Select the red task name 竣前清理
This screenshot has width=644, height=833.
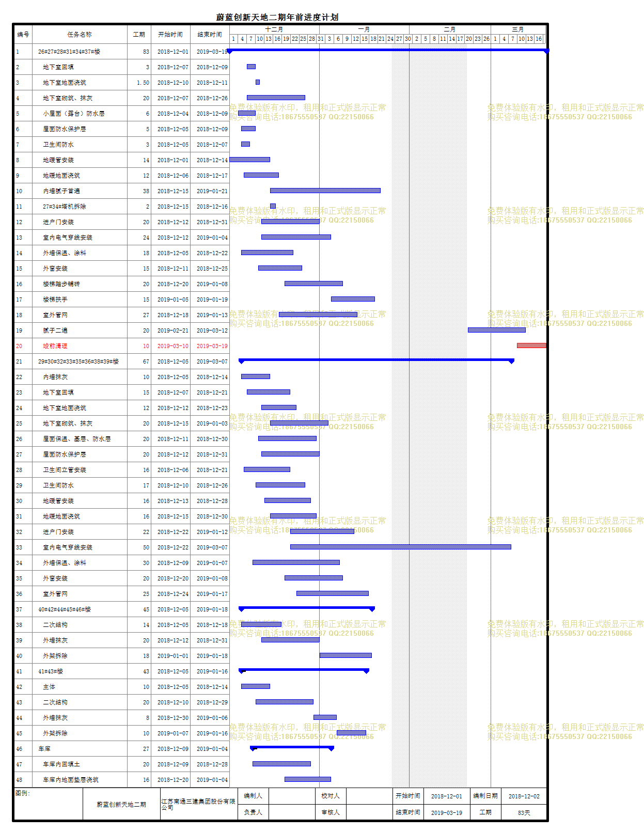click(55, 346)
